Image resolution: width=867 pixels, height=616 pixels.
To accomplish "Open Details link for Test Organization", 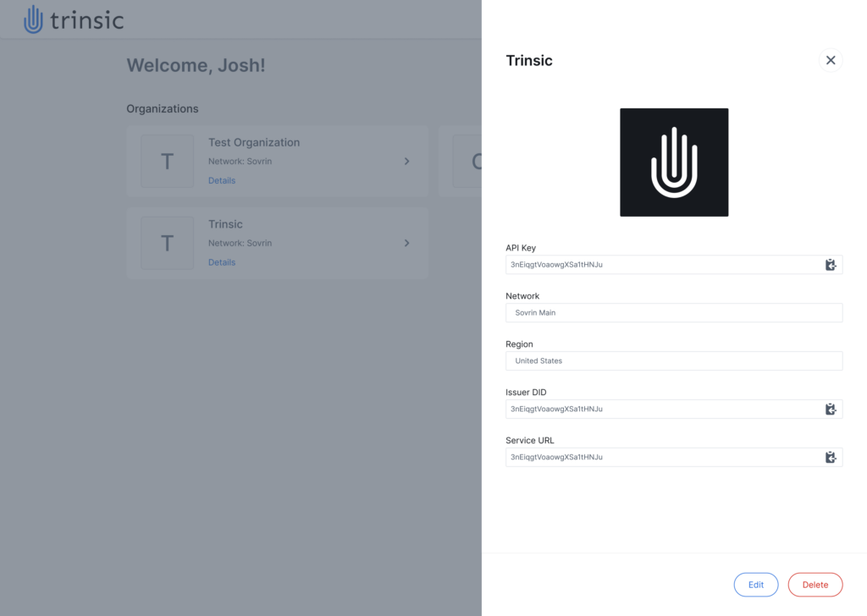I will 222,181.
